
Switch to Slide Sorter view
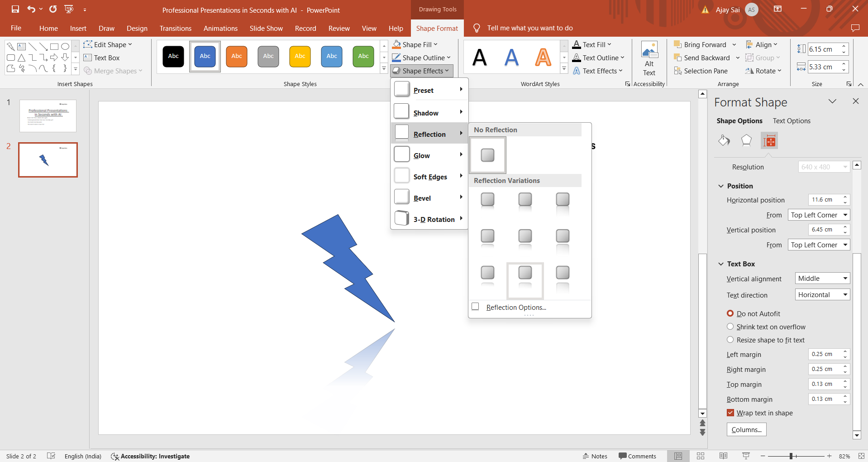tap(701, 456)
